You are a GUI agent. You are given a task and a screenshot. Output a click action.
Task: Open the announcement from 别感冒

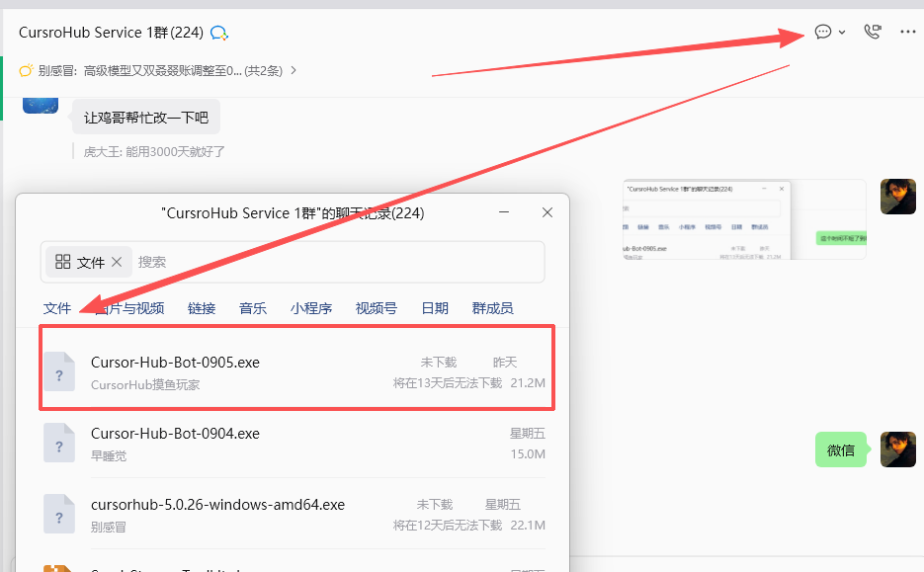(x=160, y=71)
